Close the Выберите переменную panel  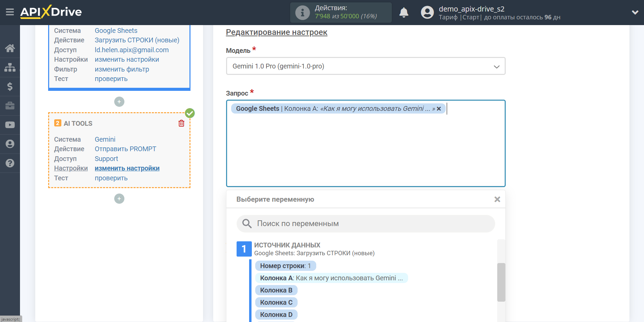[497, 199]
